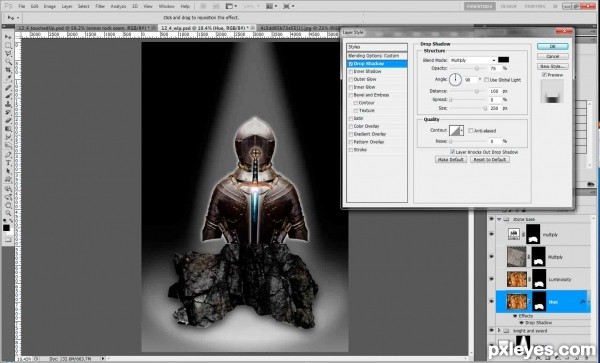The image size is (600, 363).
Task: Select the Healing Brush tool
Action: click(x=8, y=88)
